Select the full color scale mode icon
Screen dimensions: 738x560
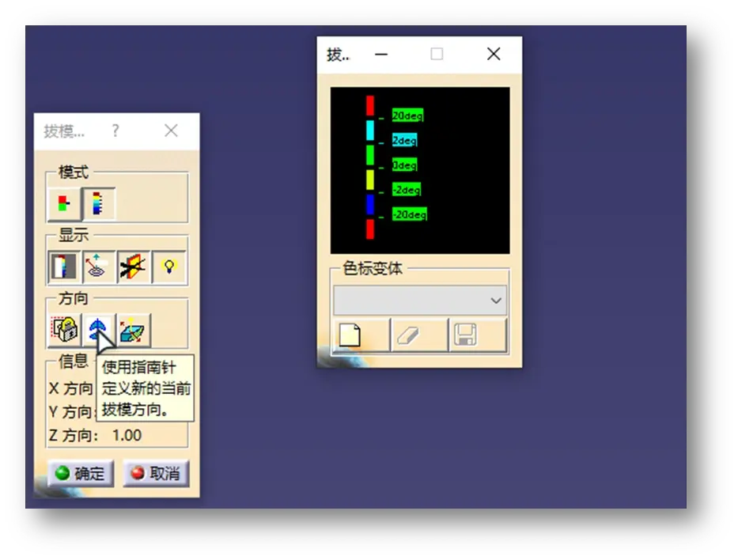[x=99, y=205]
